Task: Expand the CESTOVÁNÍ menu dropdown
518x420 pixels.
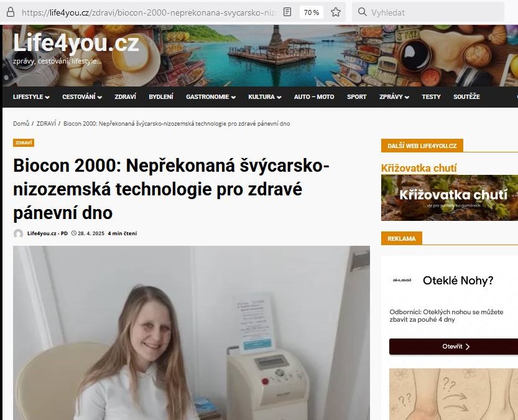Action: [x=82, y=97]
